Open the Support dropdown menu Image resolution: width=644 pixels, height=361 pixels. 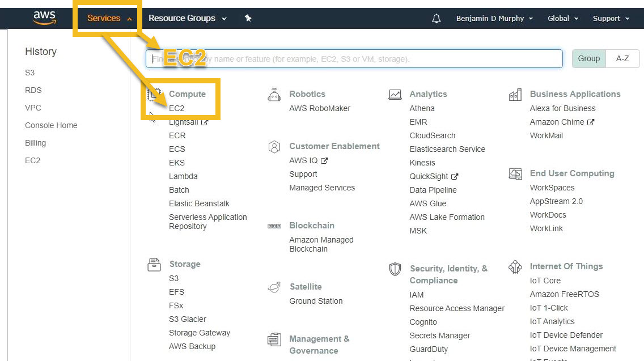[611, 19]
